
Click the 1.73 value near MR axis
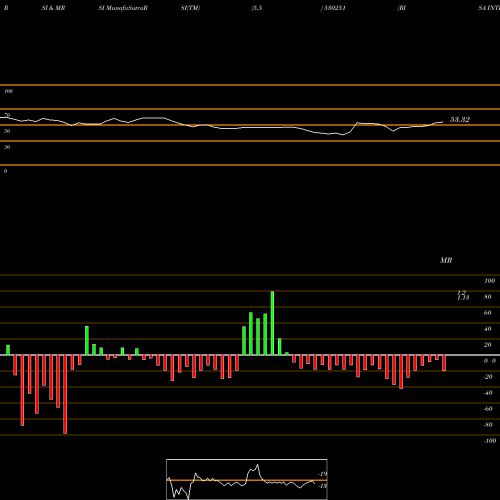coord(463,297)
